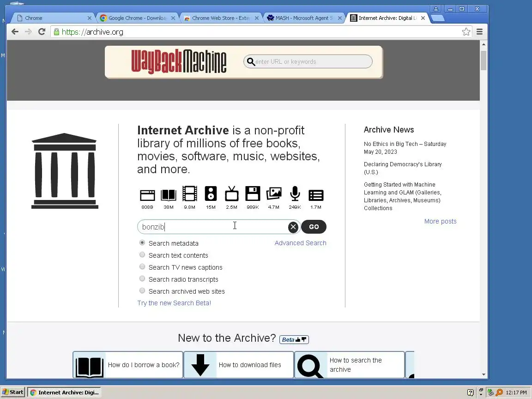Click the page scrollbar up arrow

point(484,44)
